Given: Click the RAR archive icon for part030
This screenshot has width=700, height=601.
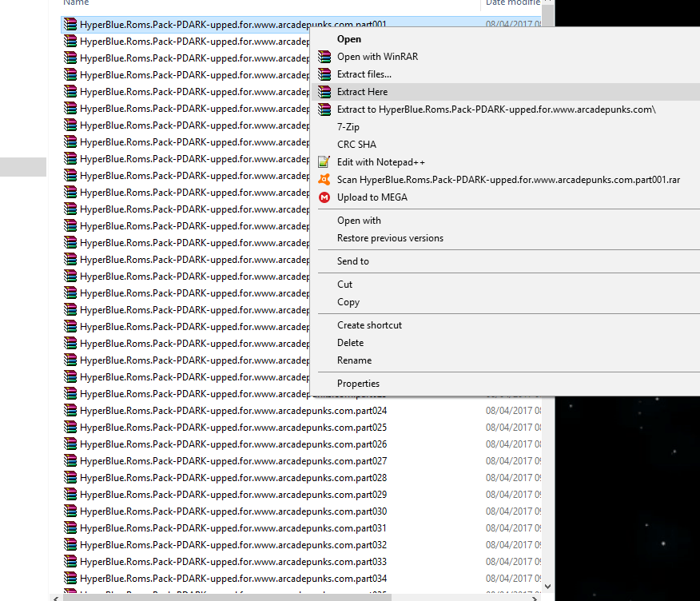Looking at the screenshot, I should click(x=70, y=511).
